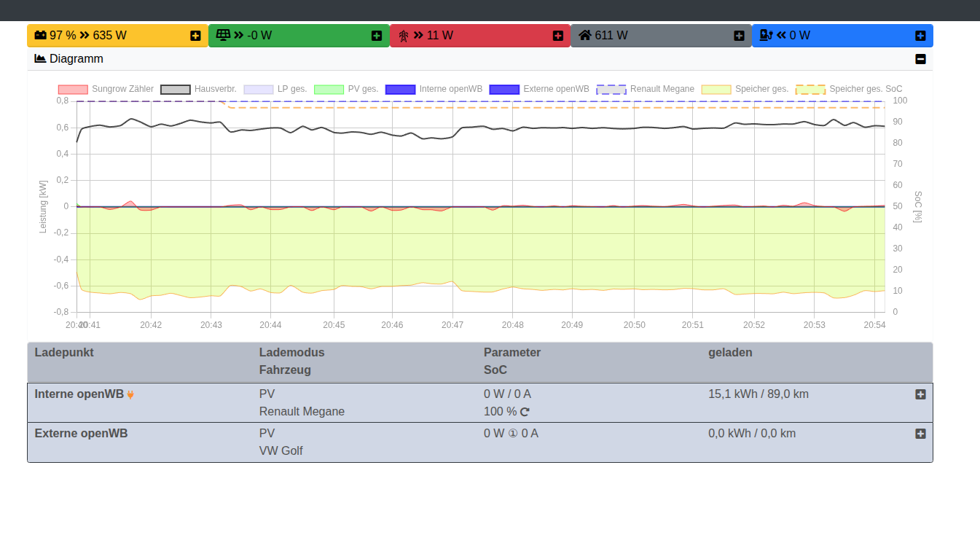Toggle the Sungrow Zähler dataset in the legend
Screen dimensions: 980x535
tap(73, 89)
